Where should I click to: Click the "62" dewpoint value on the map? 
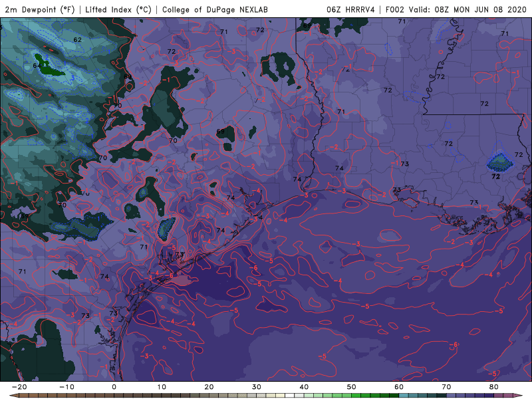pos(78,40)
